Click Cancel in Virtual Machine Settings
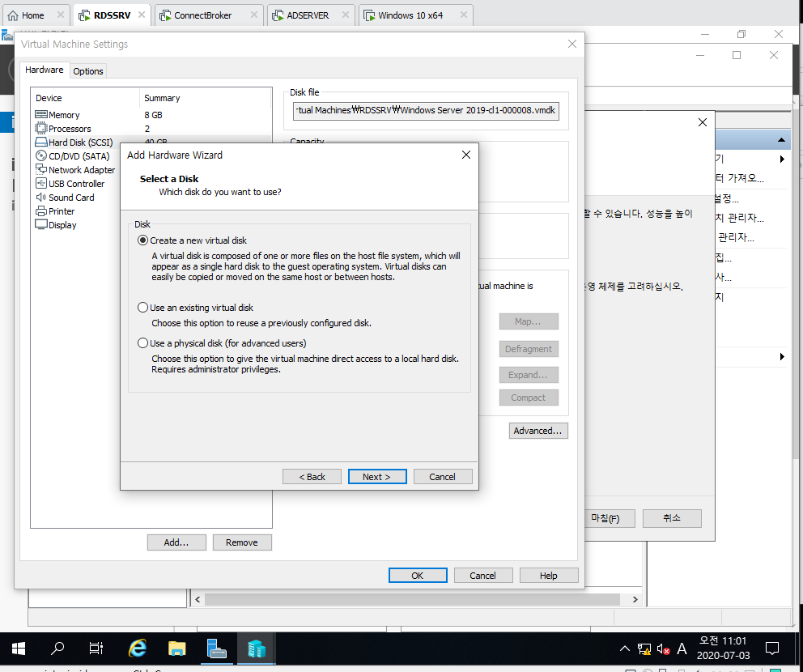The image size is (803, 672). point(483,575)
